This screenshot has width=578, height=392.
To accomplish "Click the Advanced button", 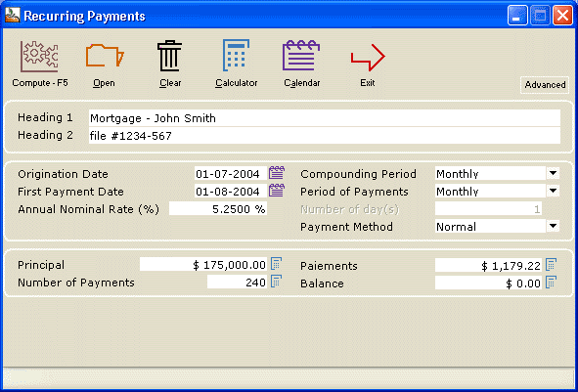I will 545,85.
